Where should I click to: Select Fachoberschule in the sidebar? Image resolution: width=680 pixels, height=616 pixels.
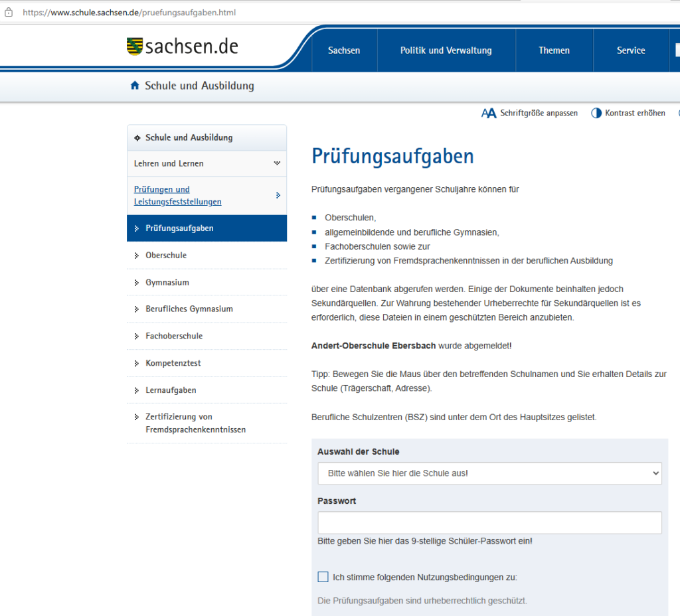(x=174, y=337)
